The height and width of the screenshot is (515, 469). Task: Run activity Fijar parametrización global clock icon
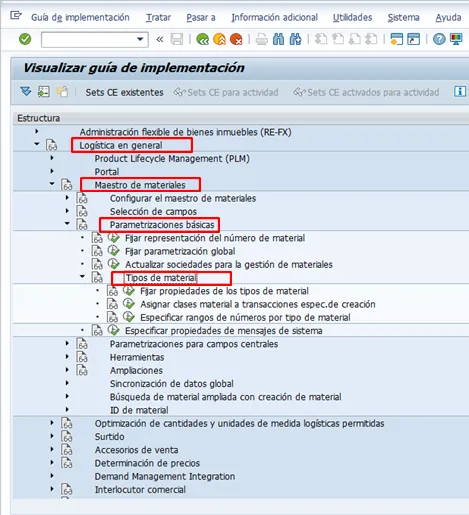[x=113, y=251]
